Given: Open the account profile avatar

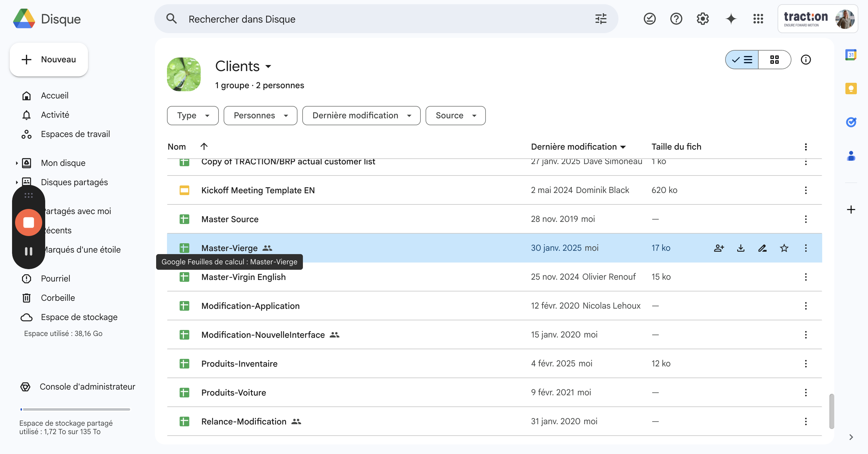Looking at the screenshot, I should click(844, 19).
